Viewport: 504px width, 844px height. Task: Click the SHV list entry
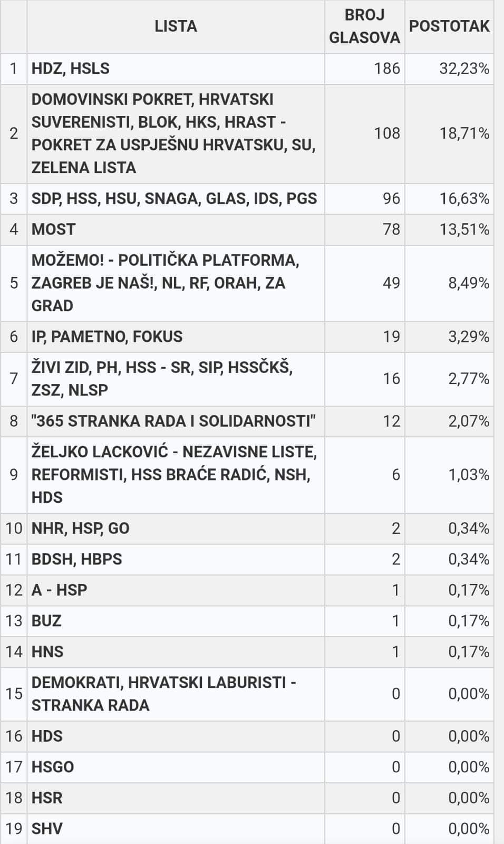click(x=47, y=828)
